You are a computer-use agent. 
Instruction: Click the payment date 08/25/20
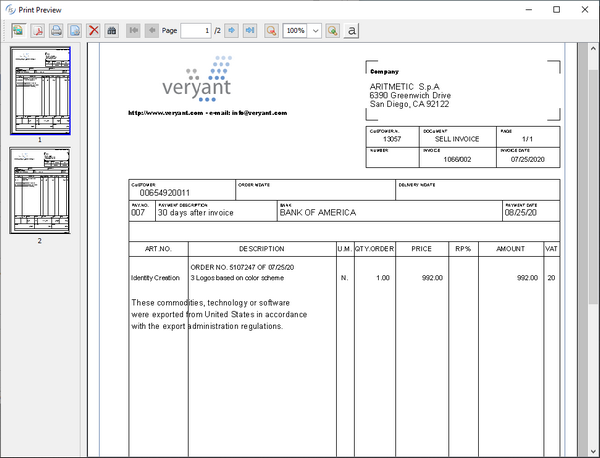[520, 213]
